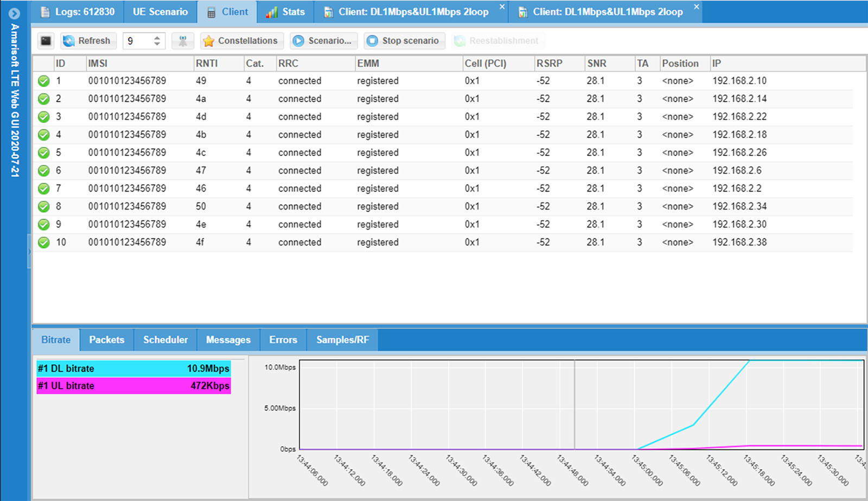The height and width of the screenshot is (501, 868).
Task: Switch to UE Scenario tab
Action: point(160,12)
